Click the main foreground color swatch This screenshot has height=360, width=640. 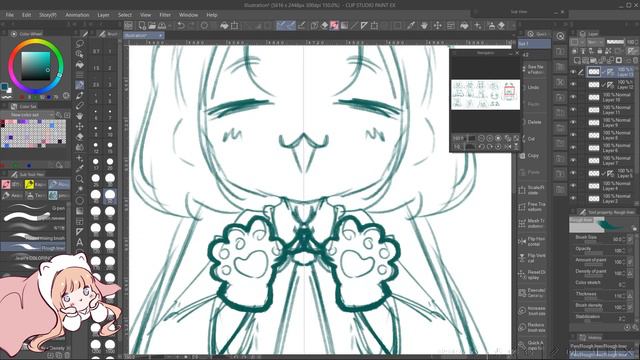4,87
